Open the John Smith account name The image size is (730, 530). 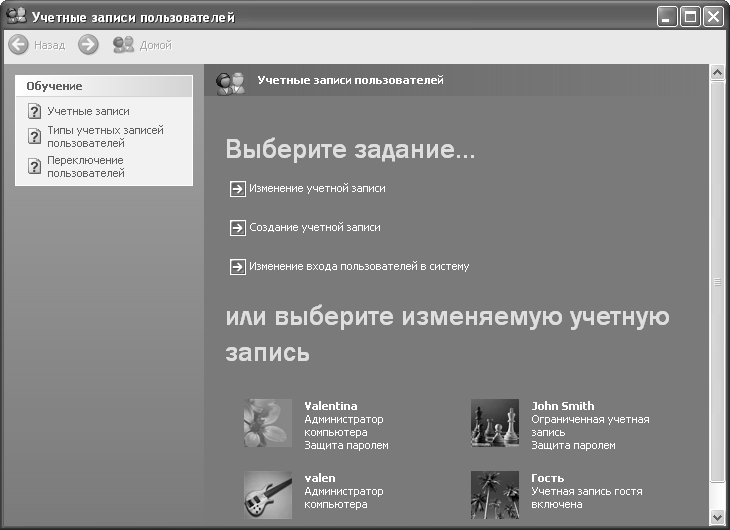(562, 406)
